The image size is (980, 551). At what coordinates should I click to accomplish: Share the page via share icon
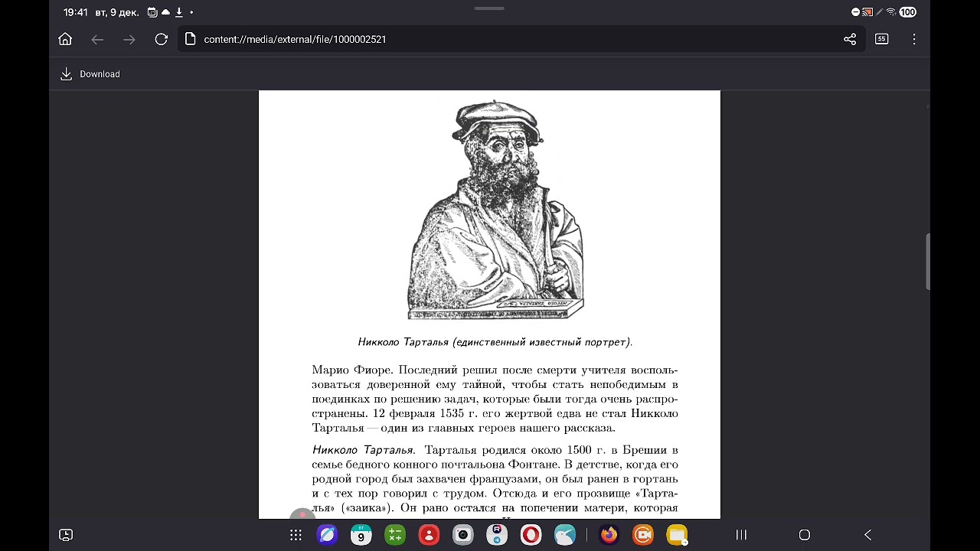tap(850, 39)
